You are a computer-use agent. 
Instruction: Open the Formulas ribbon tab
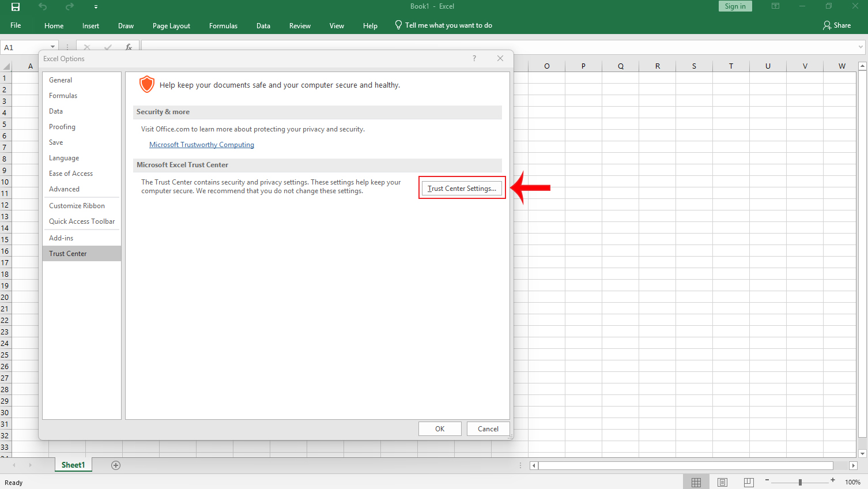pyautogui.click(x=223, y=26)
